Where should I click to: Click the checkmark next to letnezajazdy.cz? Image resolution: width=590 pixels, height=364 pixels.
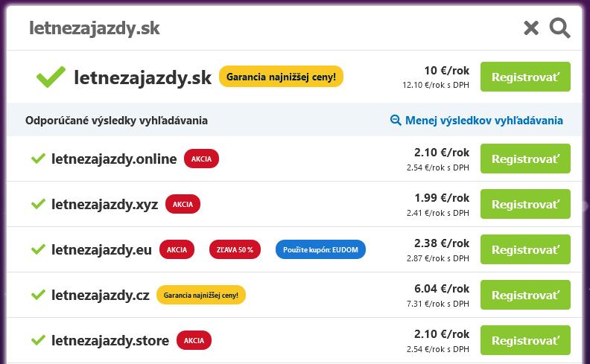click(38, 295)
